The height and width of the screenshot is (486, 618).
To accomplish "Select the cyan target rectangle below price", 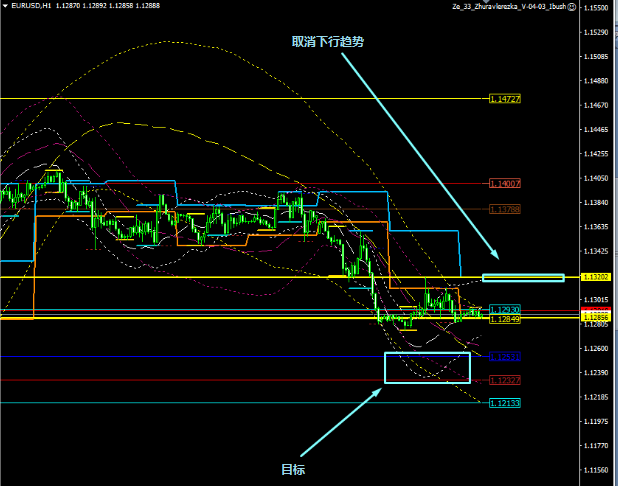I will [x=427, y=353].
